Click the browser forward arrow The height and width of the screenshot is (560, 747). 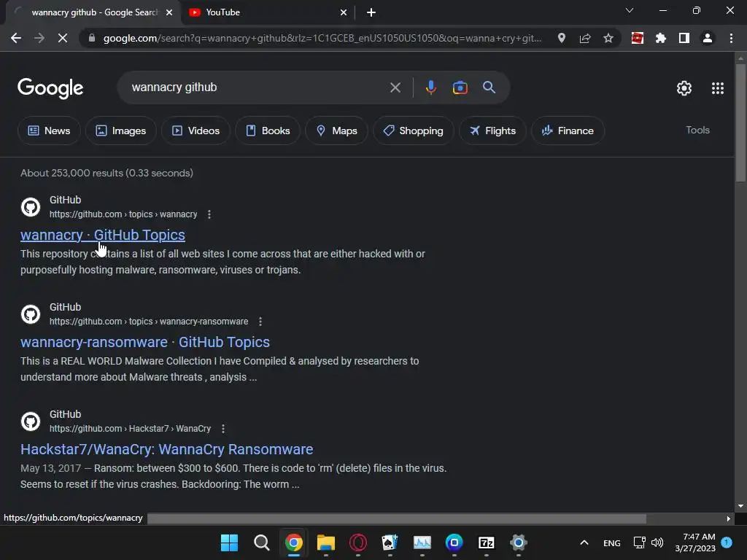point(39,38)
